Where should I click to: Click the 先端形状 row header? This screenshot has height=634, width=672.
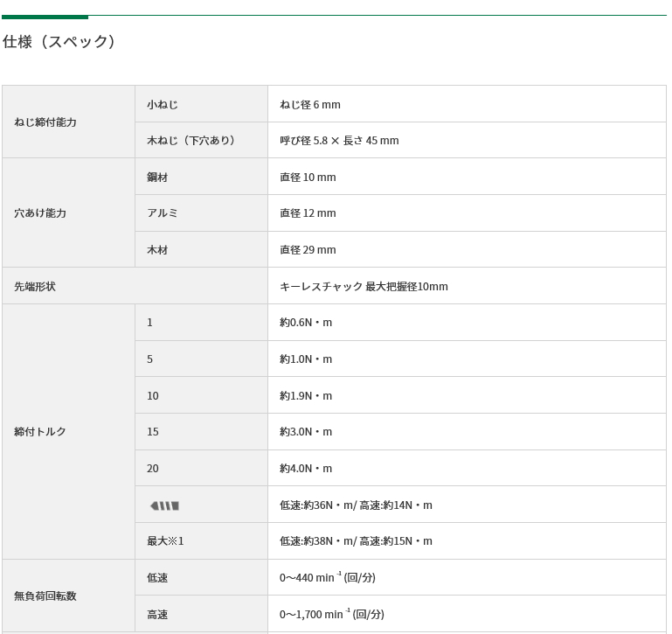35,287
